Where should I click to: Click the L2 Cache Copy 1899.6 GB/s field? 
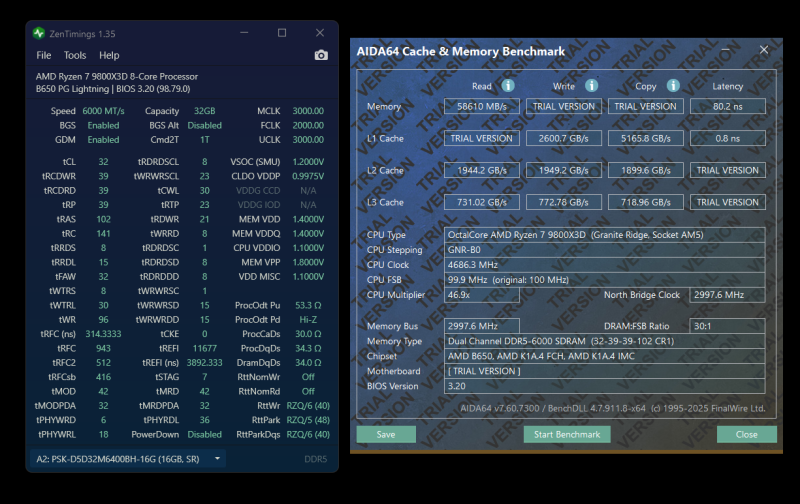645,170
